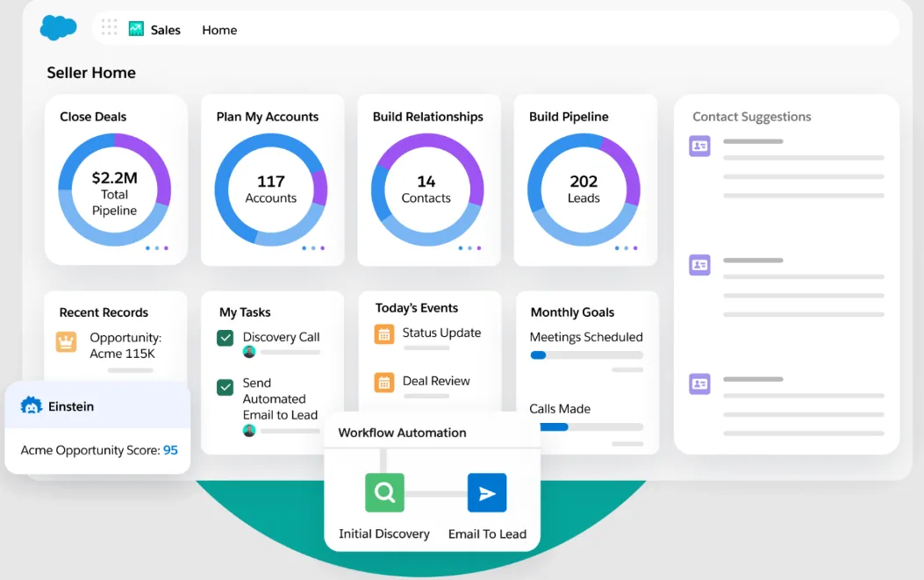Click the top contact card icon in Contact Suggestions

click(x=699, y=146)
